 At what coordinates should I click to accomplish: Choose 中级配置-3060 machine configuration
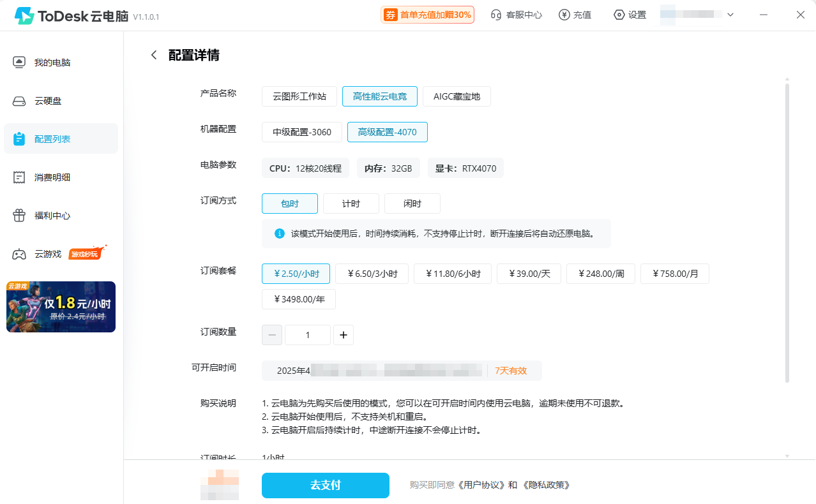302,132
